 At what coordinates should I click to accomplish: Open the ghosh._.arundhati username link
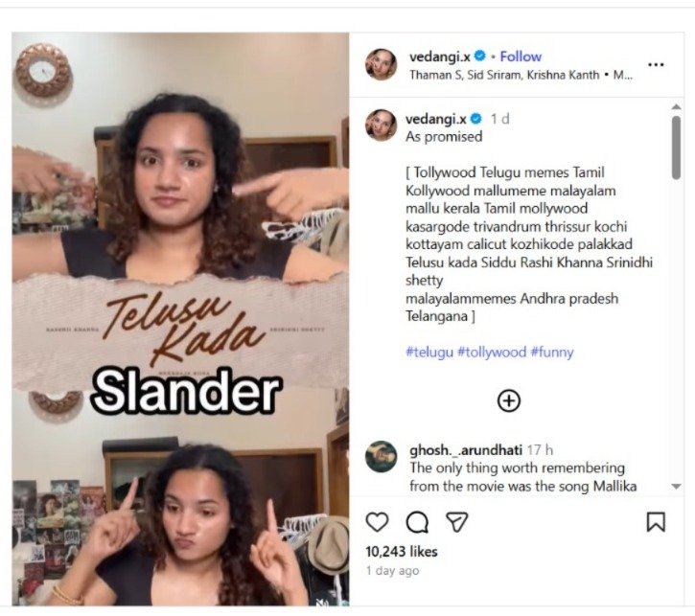click(x=466, y=450)
